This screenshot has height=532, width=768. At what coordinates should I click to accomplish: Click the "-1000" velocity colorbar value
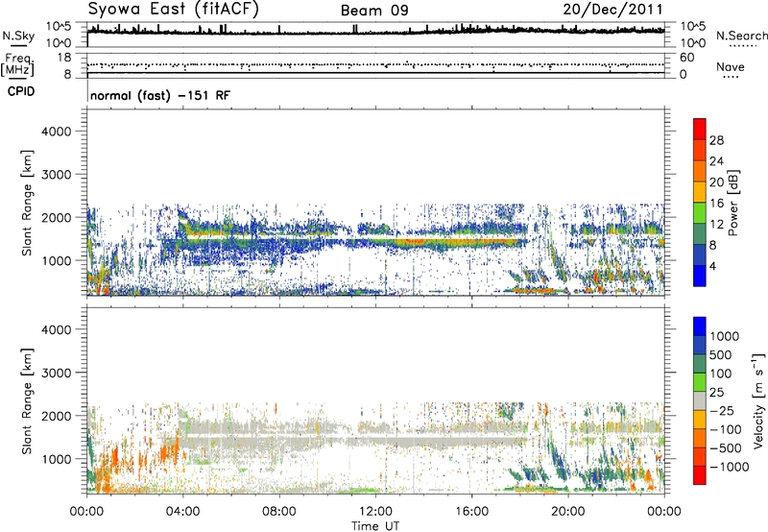(x=729, y=467)
